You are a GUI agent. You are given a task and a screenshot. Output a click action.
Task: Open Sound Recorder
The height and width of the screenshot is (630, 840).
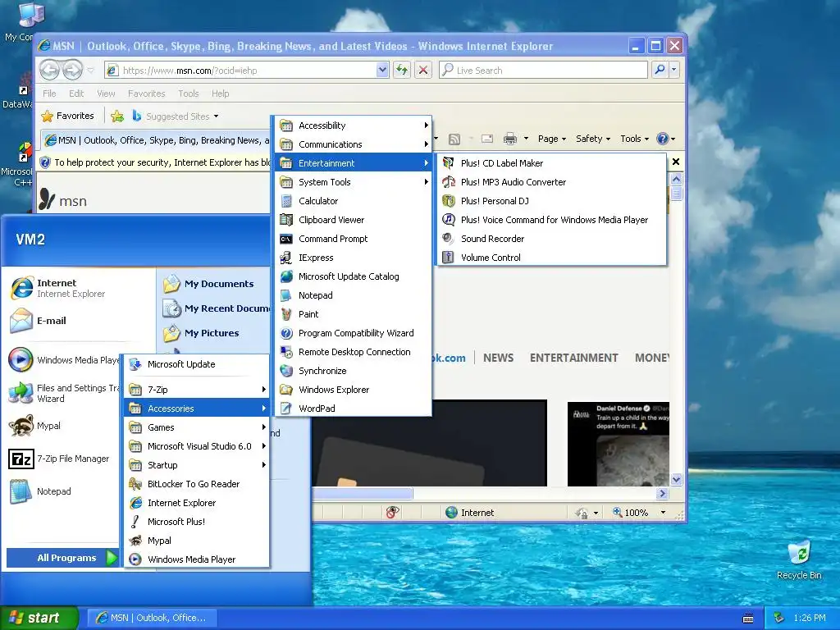point(552,239)
